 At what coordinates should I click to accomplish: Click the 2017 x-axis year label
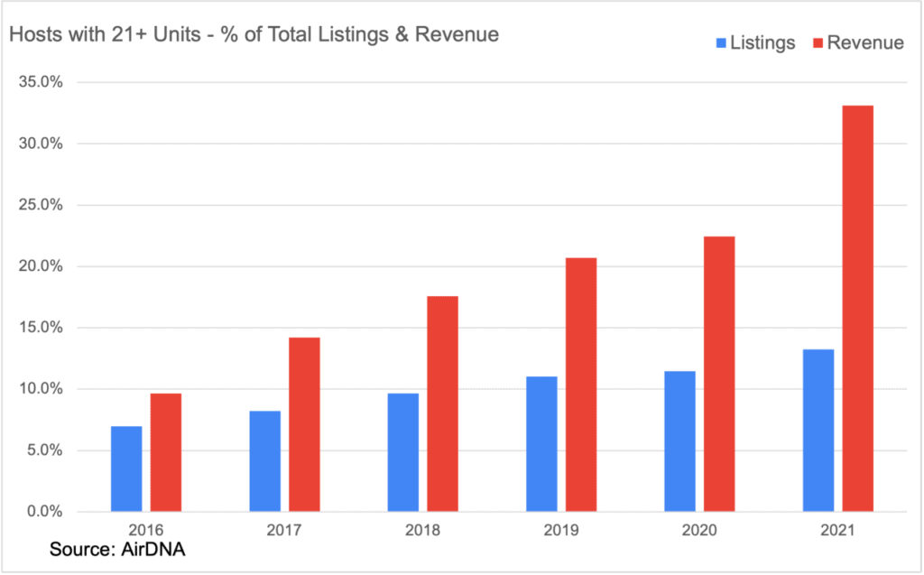284,530
